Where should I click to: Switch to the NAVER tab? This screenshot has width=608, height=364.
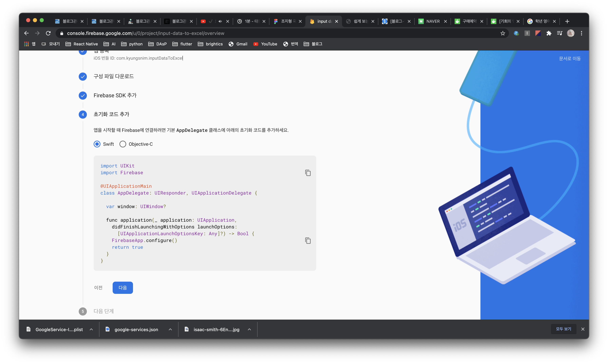tap(432, 22)
